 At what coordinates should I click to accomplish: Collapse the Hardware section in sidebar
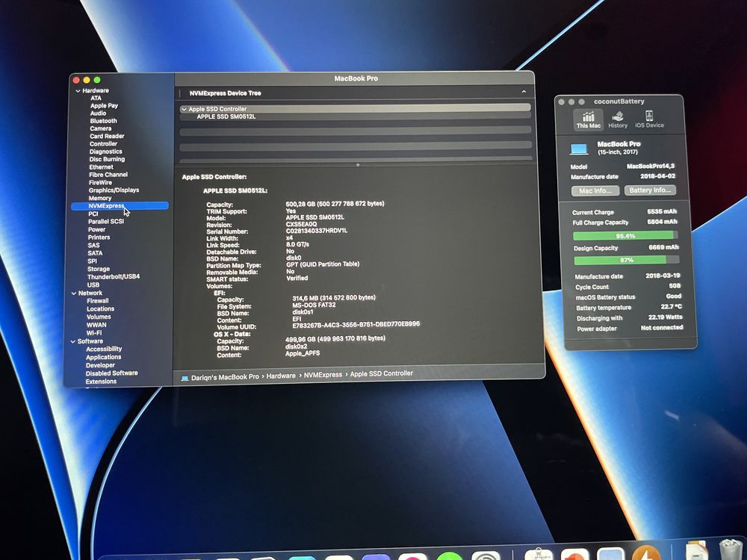(78, 91)
